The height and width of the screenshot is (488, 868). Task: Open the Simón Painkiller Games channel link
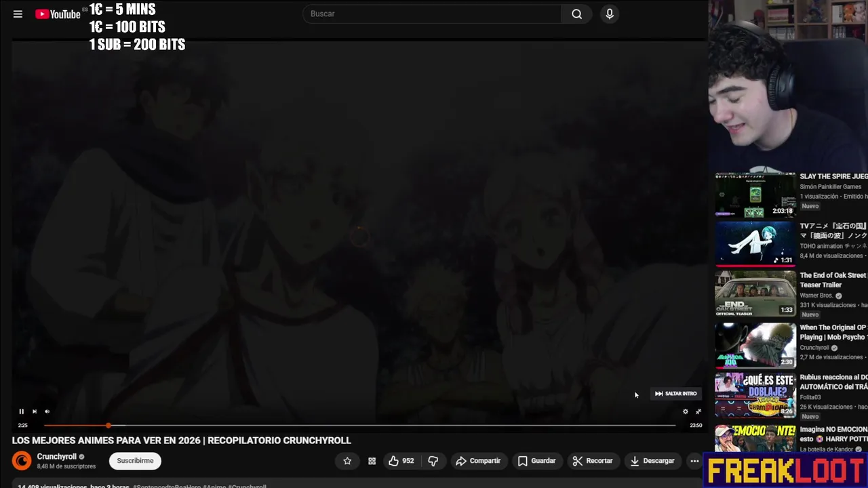[831, 187]
